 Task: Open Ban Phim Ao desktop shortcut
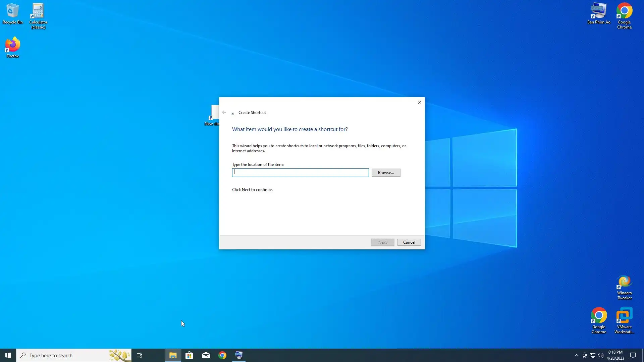coord(599,13)
